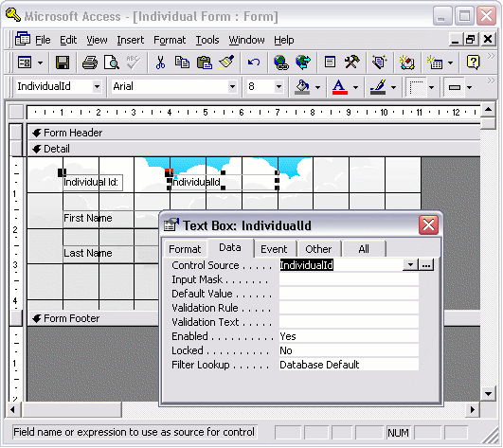This screenshot has height=448, width=503.
Task: Click the Control Source builder (...) button
Action: click(426, 265)
